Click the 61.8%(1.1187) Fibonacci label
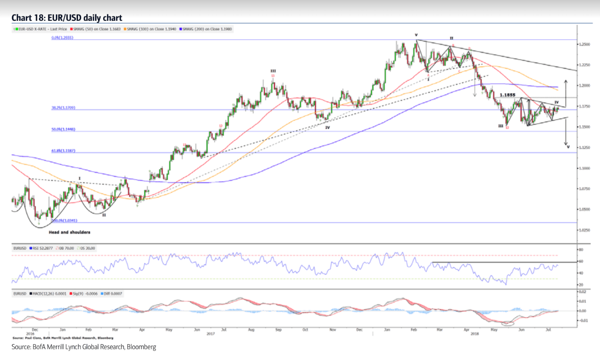The height and width of the screenshot is (364, 600). [x=64, y=151]
